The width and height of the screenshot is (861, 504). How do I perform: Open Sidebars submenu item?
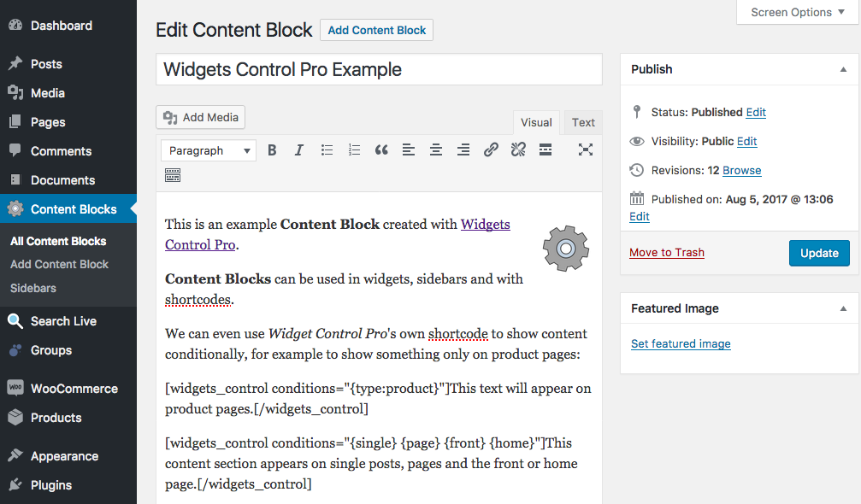tap(33, 288)
